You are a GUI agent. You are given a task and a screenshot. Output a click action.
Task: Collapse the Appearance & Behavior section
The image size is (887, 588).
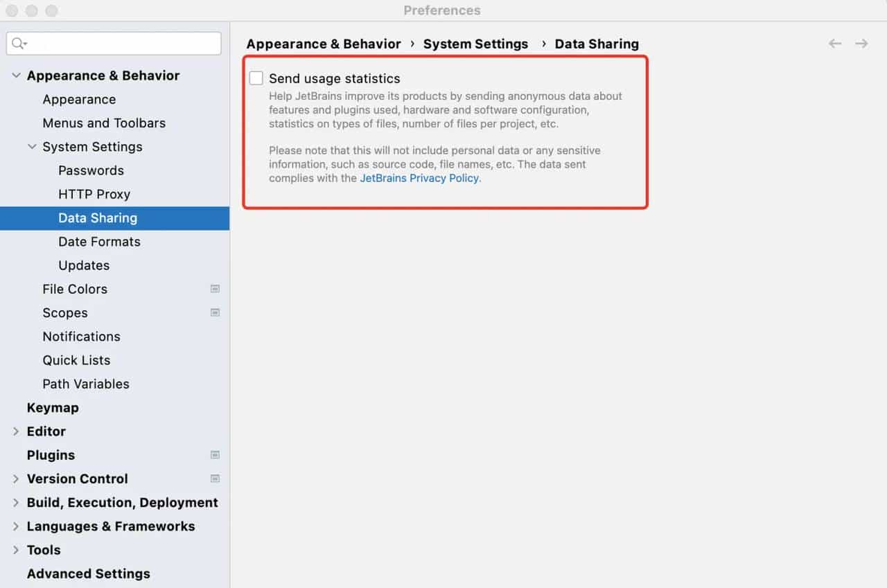15,75
